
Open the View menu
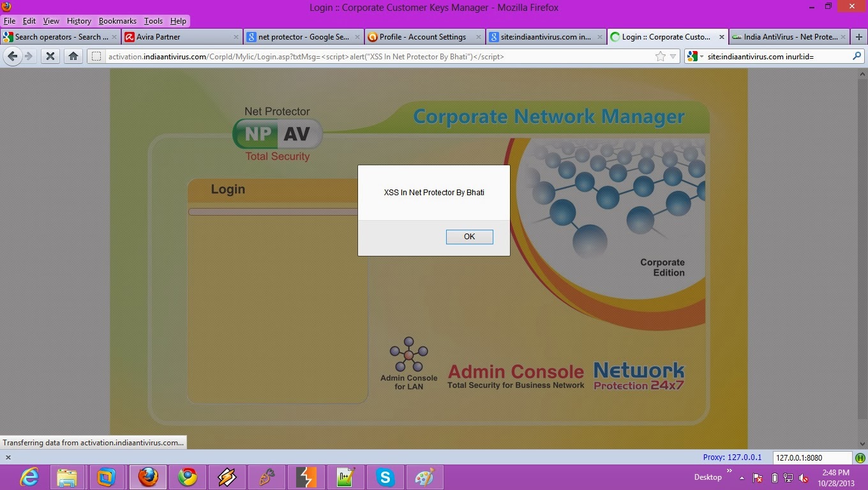51,21
